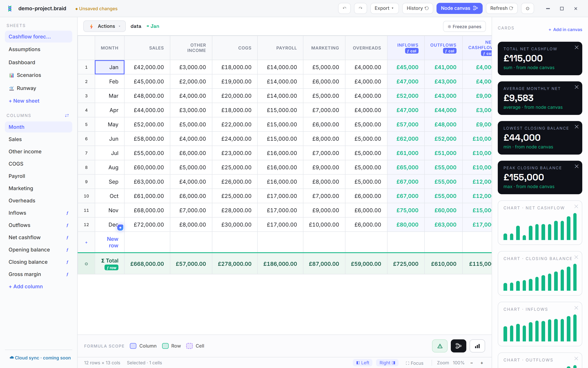This screenshot has height=368, width=588.
Task: Click the Inflows formula f icon in sidebar
Action: point(67,213)
